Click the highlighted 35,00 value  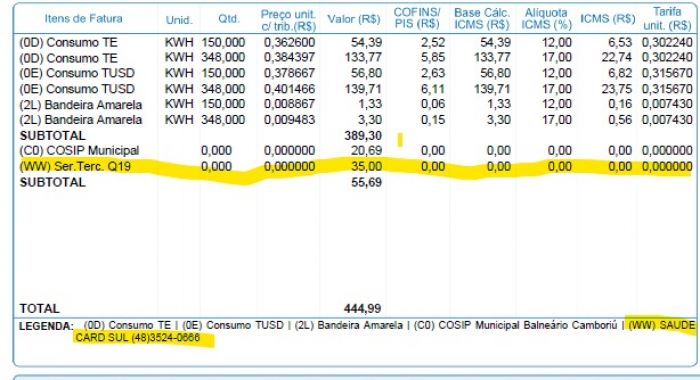click(367, 167)
